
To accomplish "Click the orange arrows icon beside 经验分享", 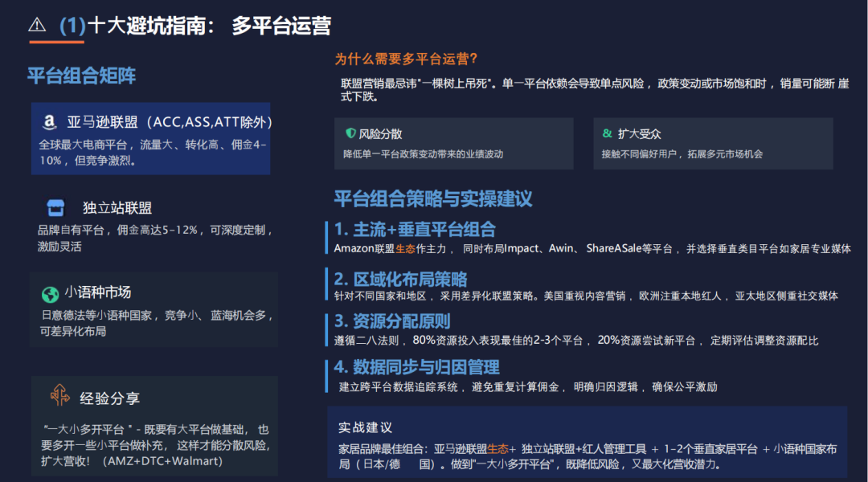I will tap(59, 395).
